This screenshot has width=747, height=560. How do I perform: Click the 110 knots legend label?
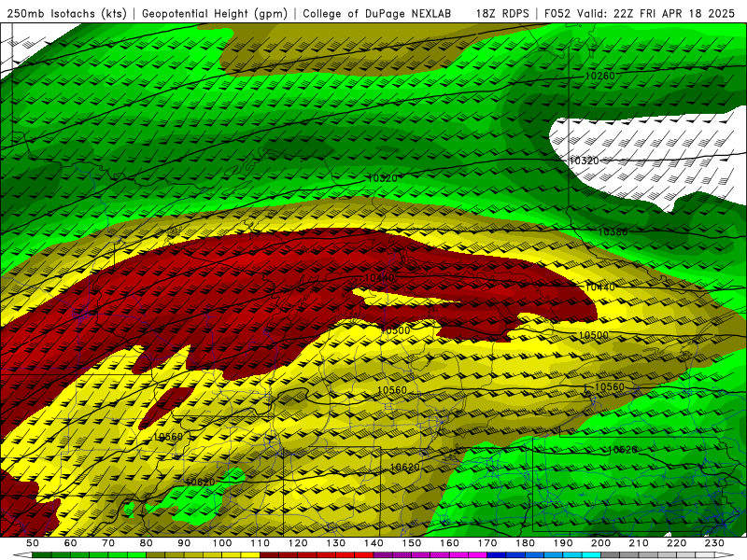click(x=261, y=543)
